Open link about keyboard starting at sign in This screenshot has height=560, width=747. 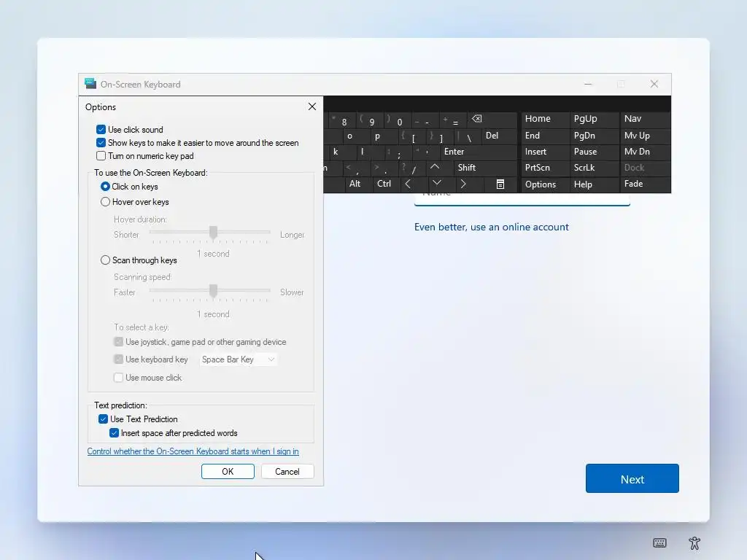(193, 451)
